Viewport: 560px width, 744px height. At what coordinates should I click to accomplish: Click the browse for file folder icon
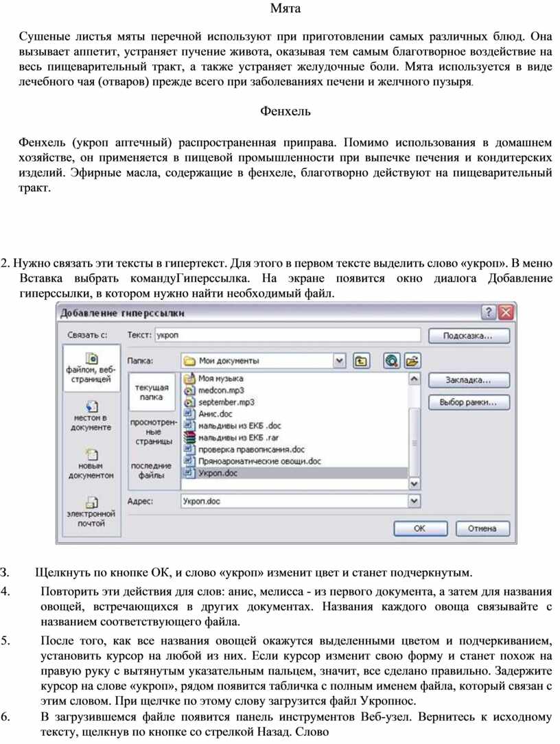point(412,361)
